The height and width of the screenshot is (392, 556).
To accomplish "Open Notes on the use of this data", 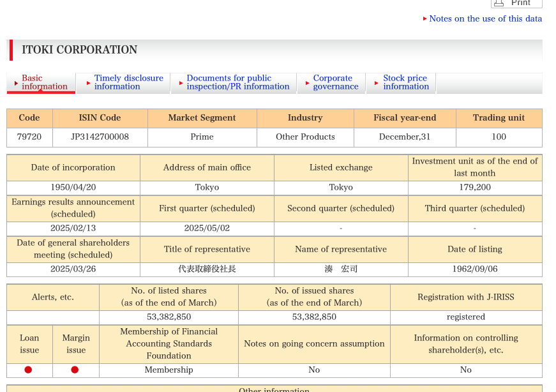I will (x=485, y=19).
